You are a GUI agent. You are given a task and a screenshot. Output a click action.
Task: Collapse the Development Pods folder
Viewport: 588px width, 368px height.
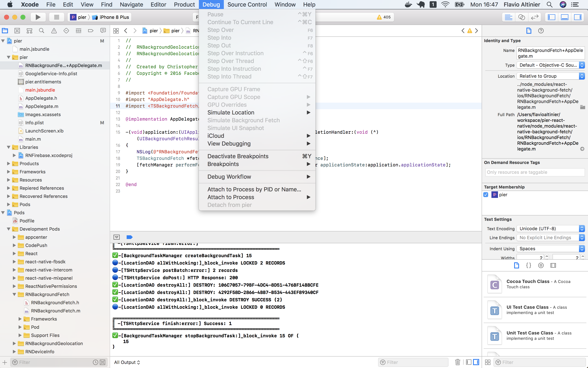9,229
